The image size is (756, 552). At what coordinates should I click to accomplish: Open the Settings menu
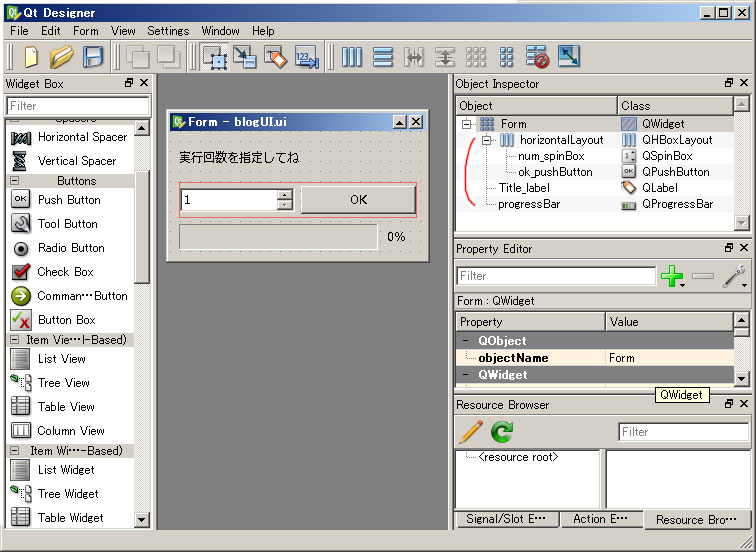(168, 31)
